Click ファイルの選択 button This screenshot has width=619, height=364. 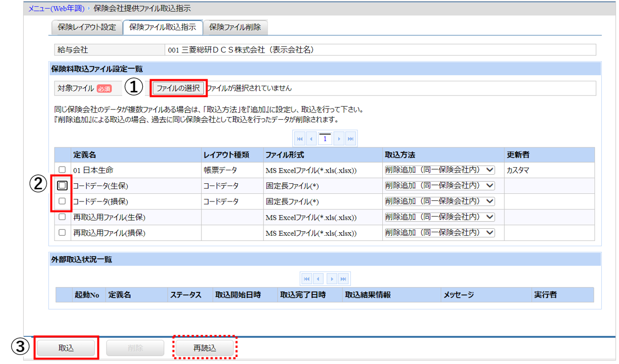point(178,88)
